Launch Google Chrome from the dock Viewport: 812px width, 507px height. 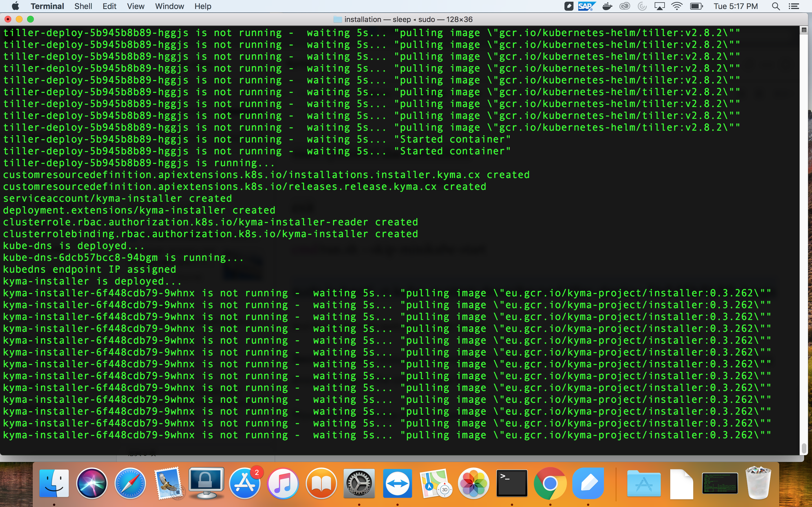coord(550,483)
